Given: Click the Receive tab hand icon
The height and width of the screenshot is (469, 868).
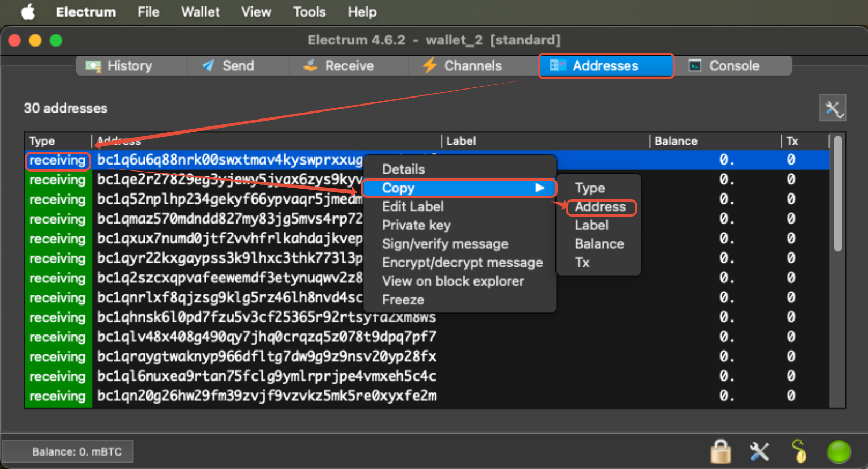Looking at the screenshot, I should click(x=310, y=66).
